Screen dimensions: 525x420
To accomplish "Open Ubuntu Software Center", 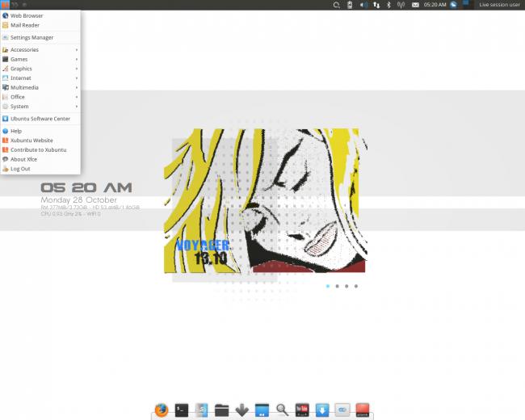I will (40, 119).
